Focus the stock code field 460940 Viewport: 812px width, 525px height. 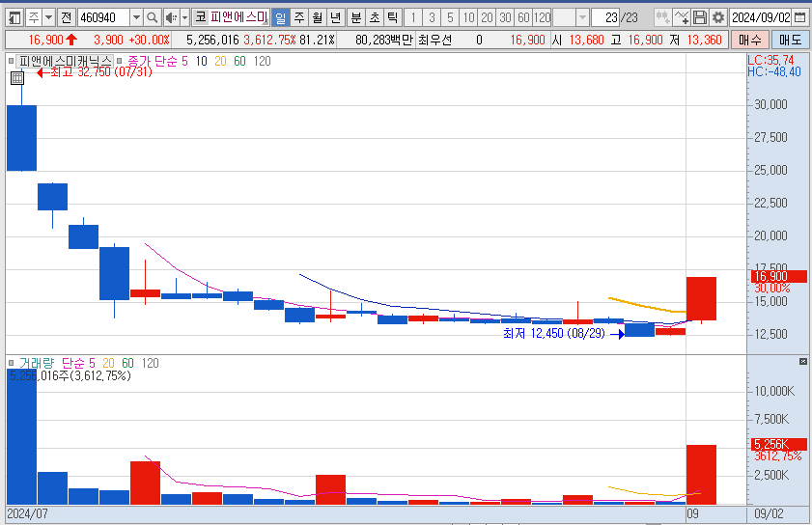click(103, 18)
